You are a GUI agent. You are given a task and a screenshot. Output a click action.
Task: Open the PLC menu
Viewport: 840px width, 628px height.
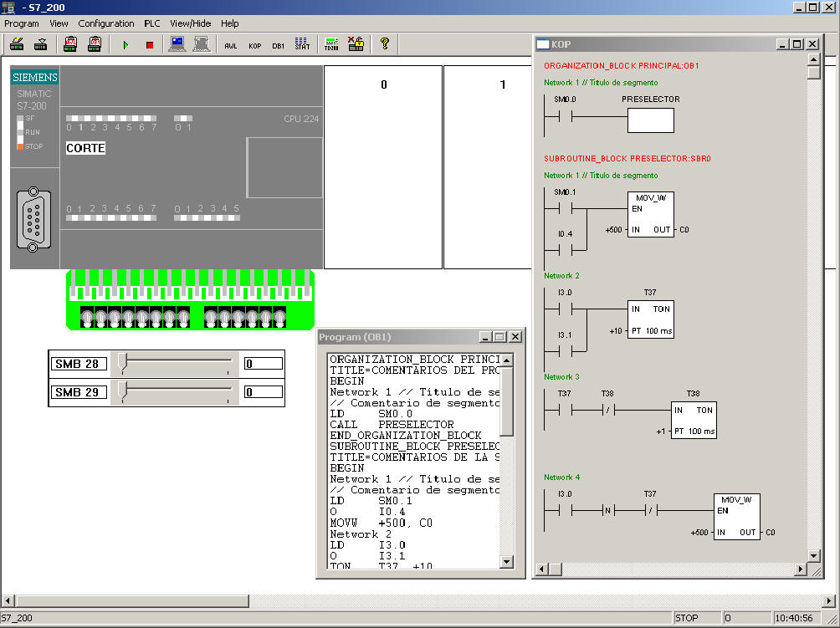pos(151,23)
